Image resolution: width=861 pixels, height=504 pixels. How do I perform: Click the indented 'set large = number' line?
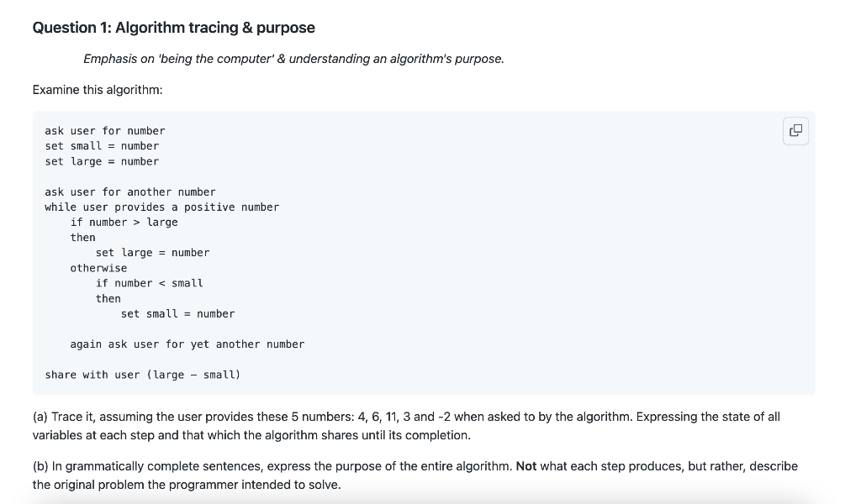pos(153,253)
